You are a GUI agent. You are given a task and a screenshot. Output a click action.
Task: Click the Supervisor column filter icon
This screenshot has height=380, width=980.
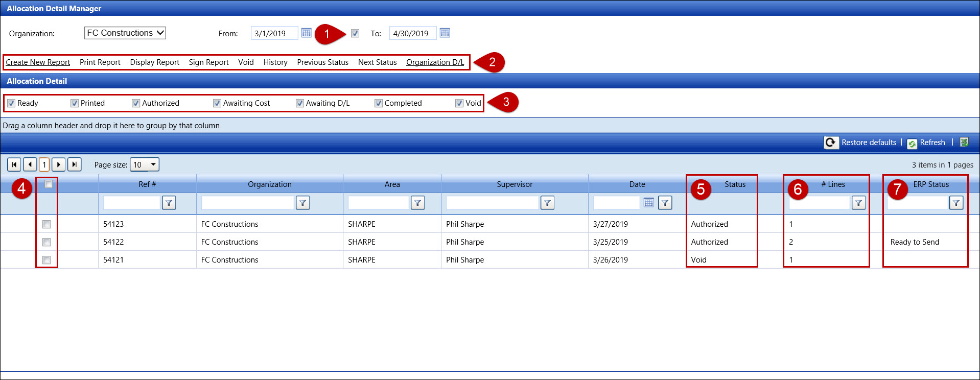[x=547, y=203]
